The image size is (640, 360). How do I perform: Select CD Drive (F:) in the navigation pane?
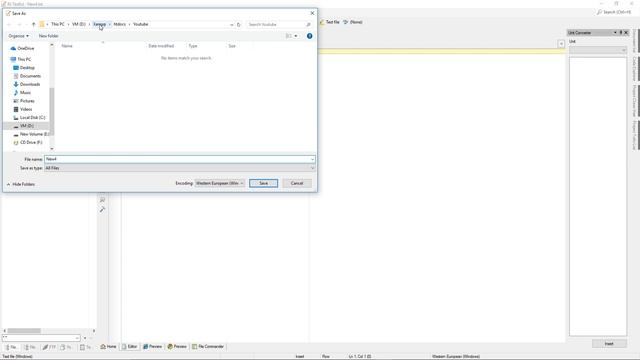click(x=31, y=142)
